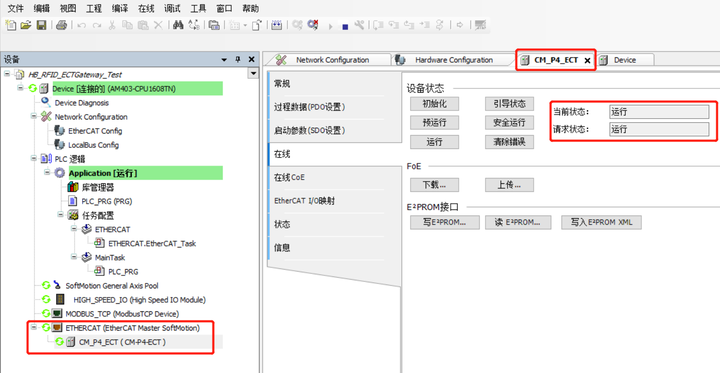Select CM_P4_ECT (CM-P4-ECT) in device tree
Image resolution: width=720 pixels, height=373 pixels.
(x=122, y=342)
